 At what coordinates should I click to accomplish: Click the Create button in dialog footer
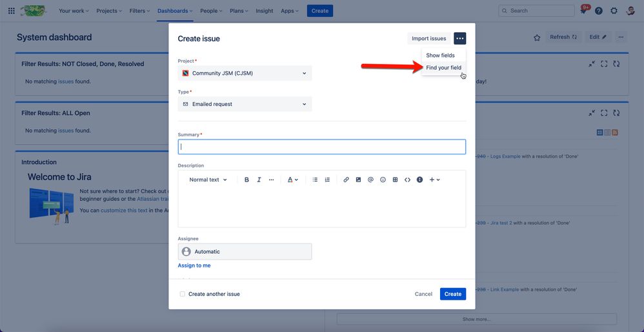pyautogui.click(x=453, y=294)
